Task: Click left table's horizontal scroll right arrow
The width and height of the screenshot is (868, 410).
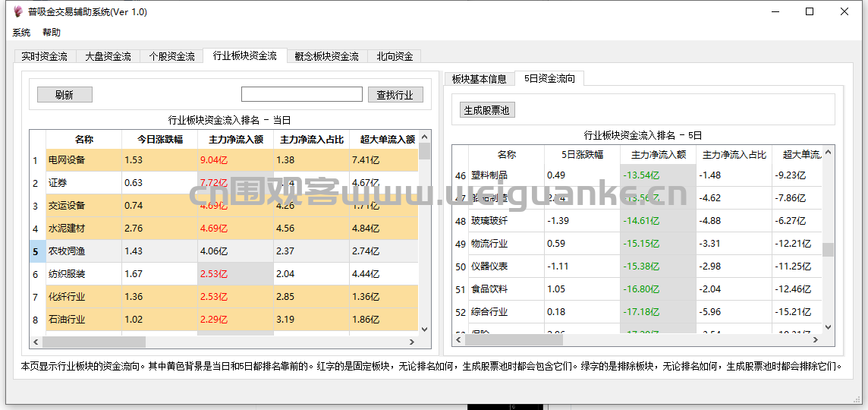Action: (412, 342)
